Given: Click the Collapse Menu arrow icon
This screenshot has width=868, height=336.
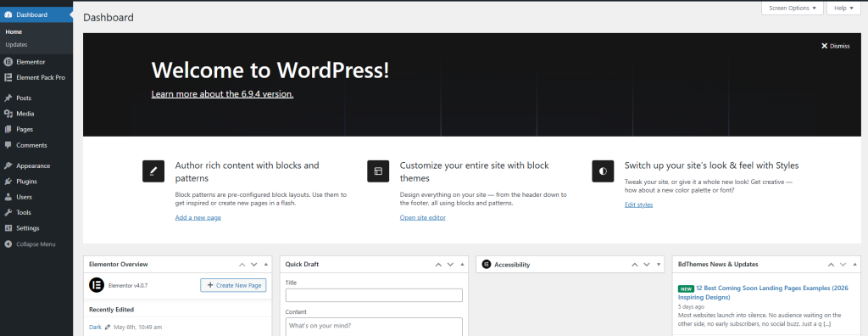Looking at the screenshot, I should (8, 244).
